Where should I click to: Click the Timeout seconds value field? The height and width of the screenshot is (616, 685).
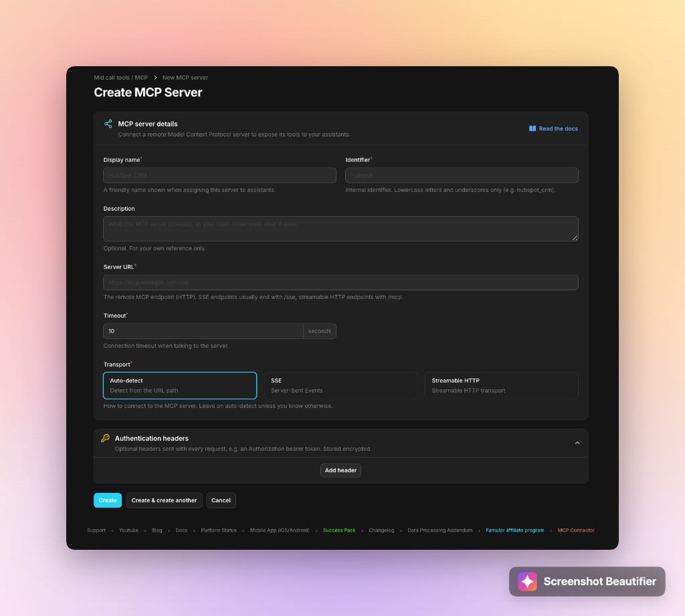(x=203, y=331)
